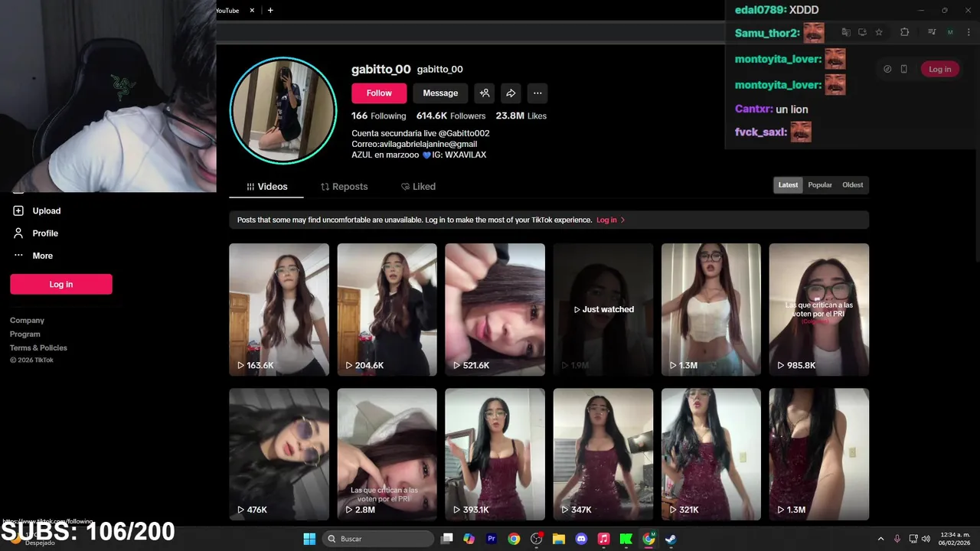Click the Windows Start button

click(309, 539)
